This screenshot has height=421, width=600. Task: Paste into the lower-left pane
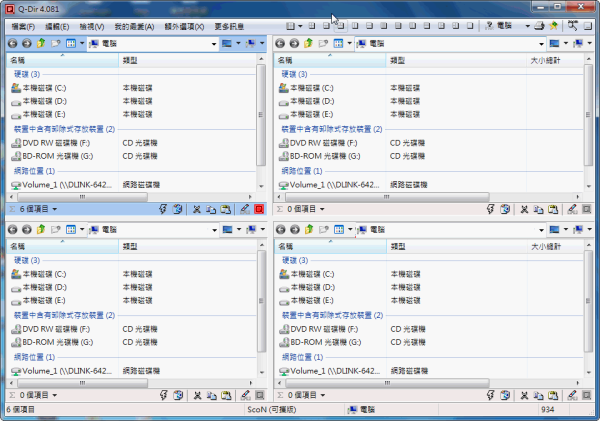[226, 395]
